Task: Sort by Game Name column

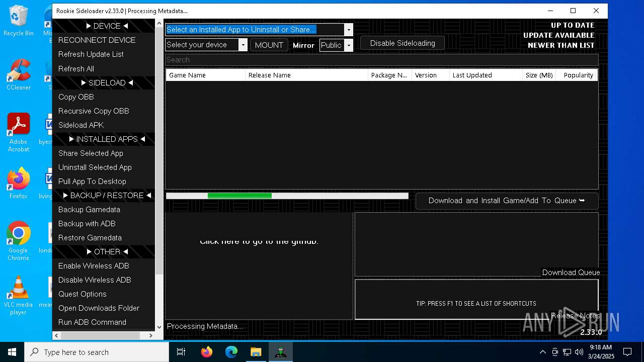Action: tap(205, 75)
